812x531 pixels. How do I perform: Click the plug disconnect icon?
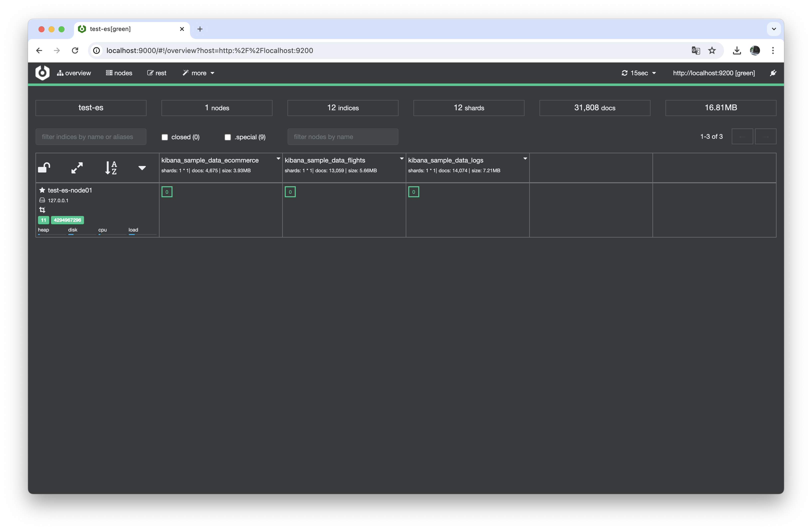click(773, 73)
